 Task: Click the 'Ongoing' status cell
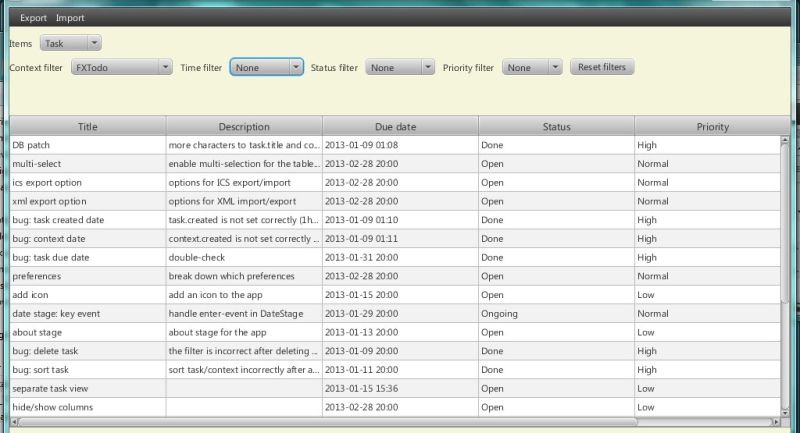click(x=556, y=314)
